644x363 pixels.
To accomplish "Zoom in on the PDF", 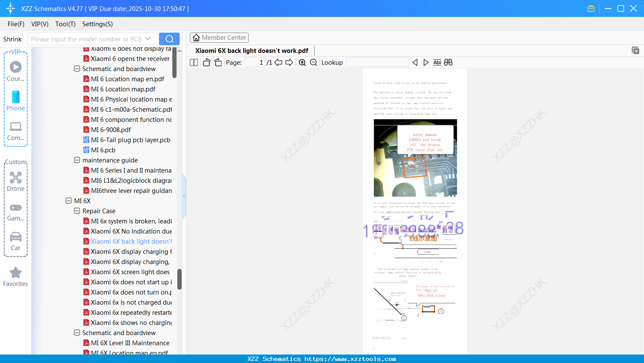I will [x=302, y=63].
